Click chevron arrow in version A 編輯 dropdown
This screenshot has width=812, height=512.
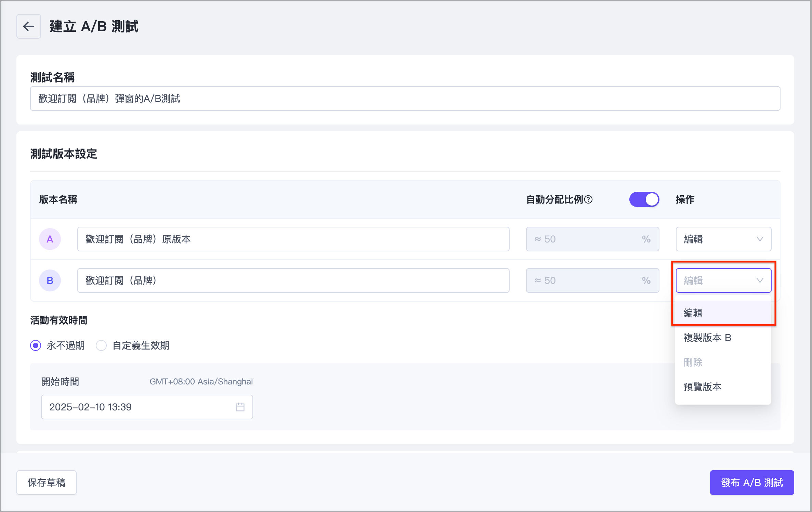pyautogui.click(x=760, y=239)
